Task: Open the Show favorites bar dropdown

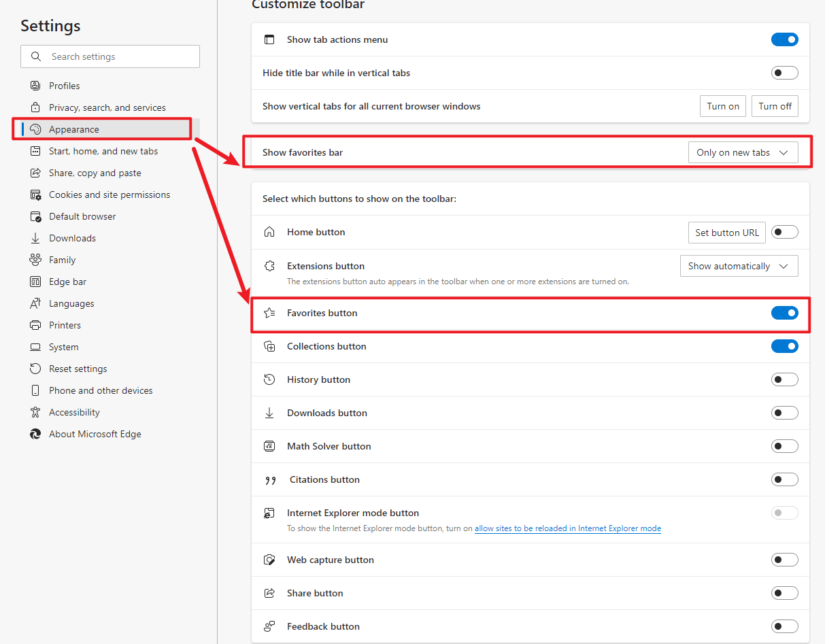Action: 743,152
